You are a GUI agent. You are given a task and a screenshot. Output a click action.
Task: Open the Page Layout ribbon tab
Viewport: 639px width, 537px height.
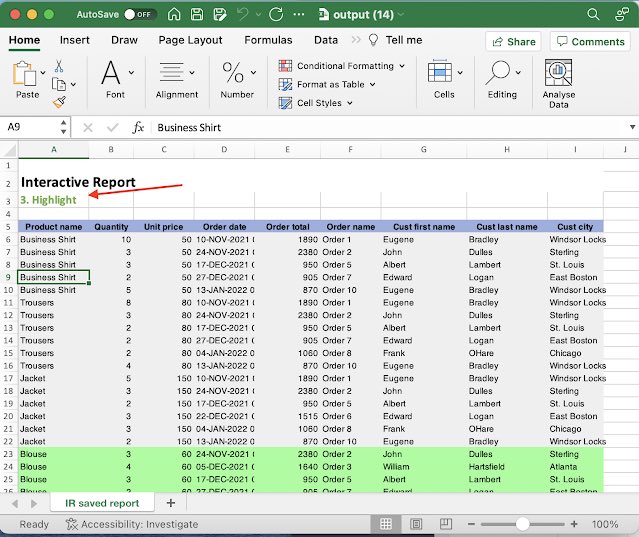[x=190, y=40]
